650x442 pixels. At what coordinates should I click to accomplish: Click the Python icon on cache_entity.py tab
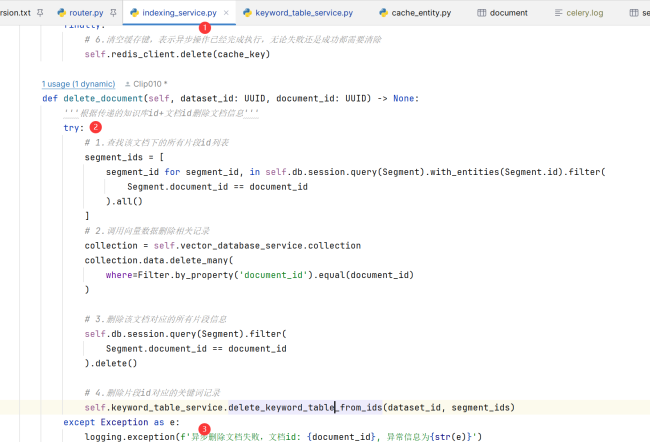[383, 13]
